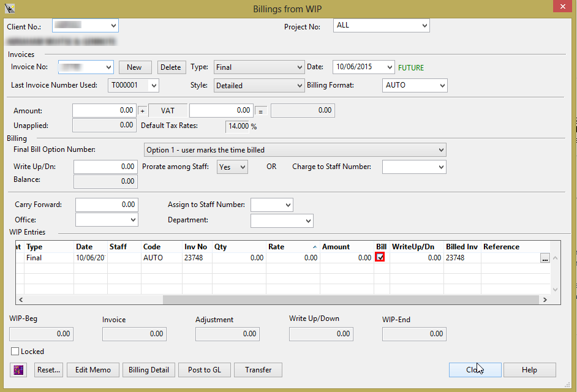Enable the Locked checkbox
The image size is (577, 392).
[x=15, y=352]
